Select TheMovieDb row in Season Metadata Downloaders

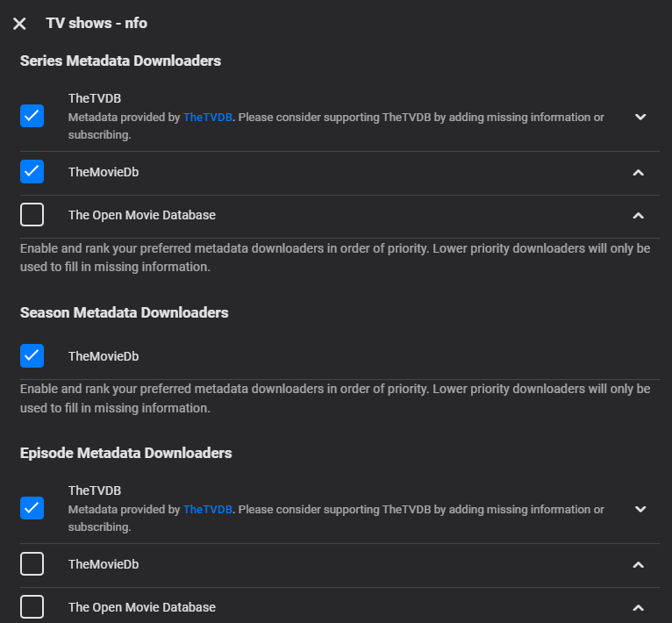[104, 356]
